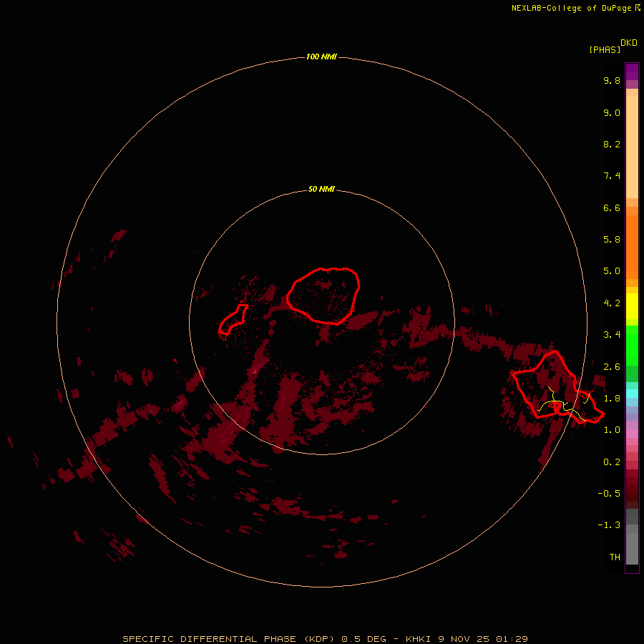Pick the 3.4 legend value
This screenshot has width=644, height=644.
pos(612,335)
